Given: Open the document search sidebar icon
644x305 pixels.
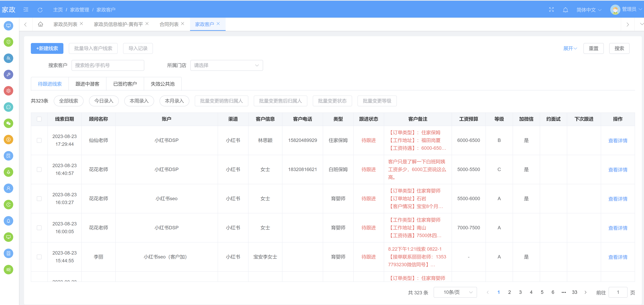Looking at the screenshot, I should click(8, 156).
